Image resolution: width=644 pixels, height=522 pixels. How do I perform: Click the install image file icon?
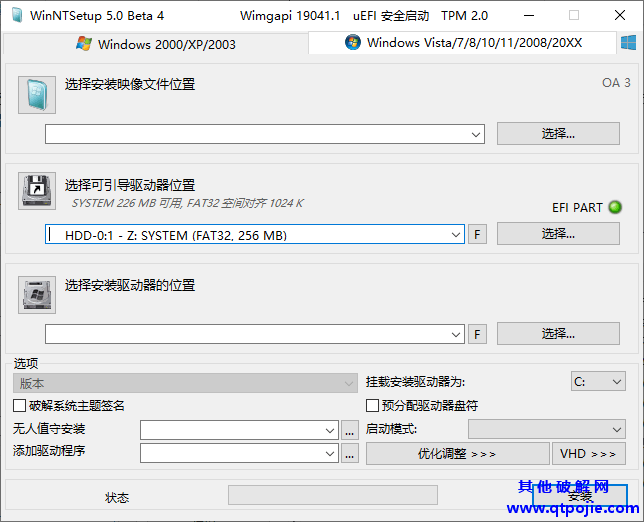click(37, 95)
